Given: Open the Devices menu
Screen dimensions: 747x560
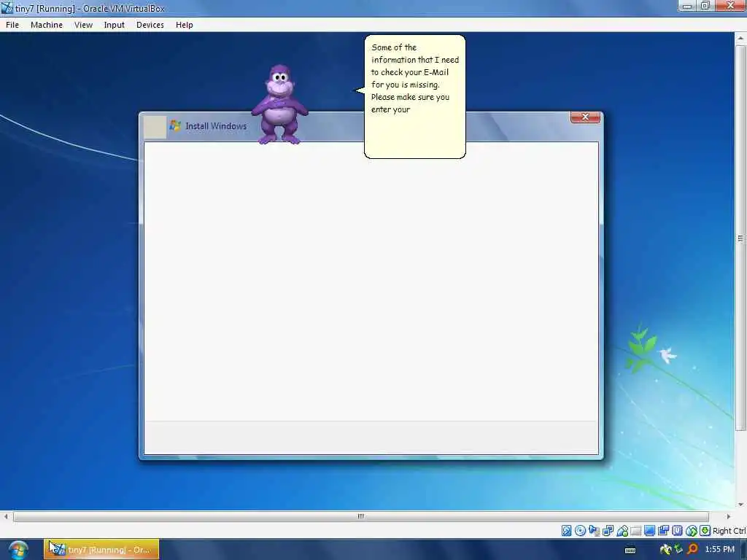Looking at the screenshot, I should pyautogui.click(x=150, y=25).
